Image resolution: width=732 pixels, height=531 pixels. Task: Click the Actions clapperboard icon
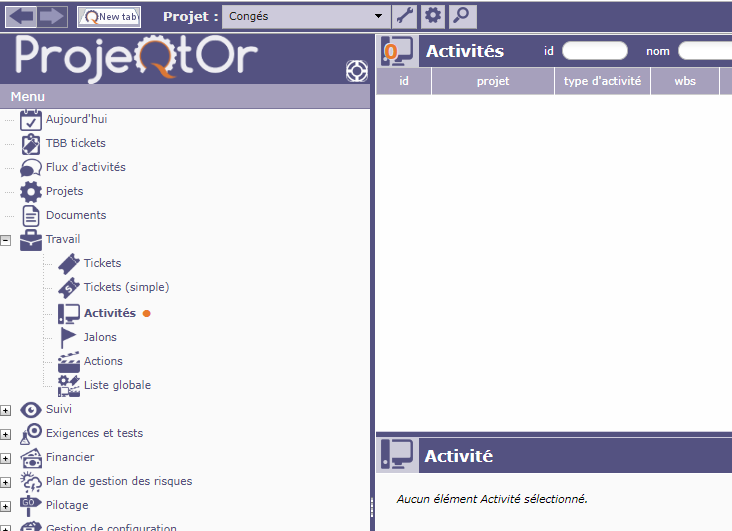point(69,362)
